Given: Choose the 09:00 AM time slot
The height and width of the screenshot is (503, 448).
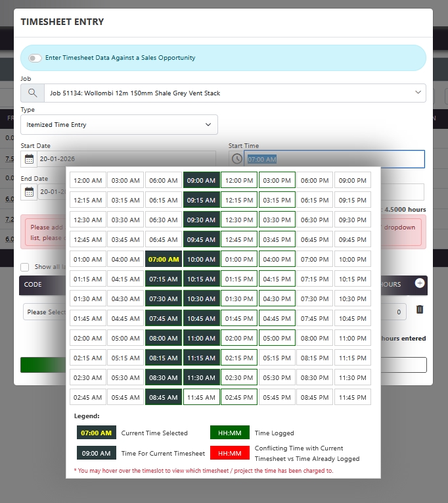Looking at the screenshot, I should coord(201,180).
